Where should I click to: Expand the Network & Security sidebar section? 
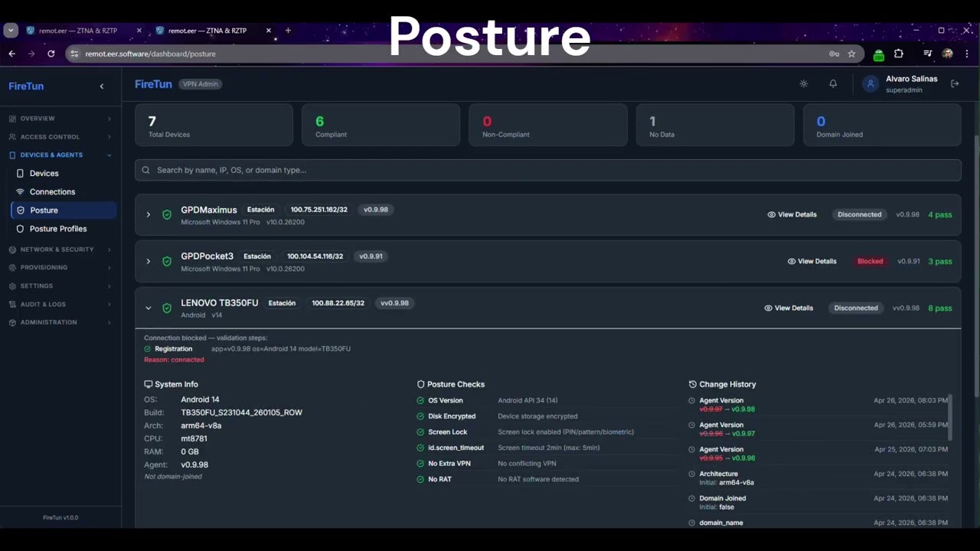pos(60,249)
